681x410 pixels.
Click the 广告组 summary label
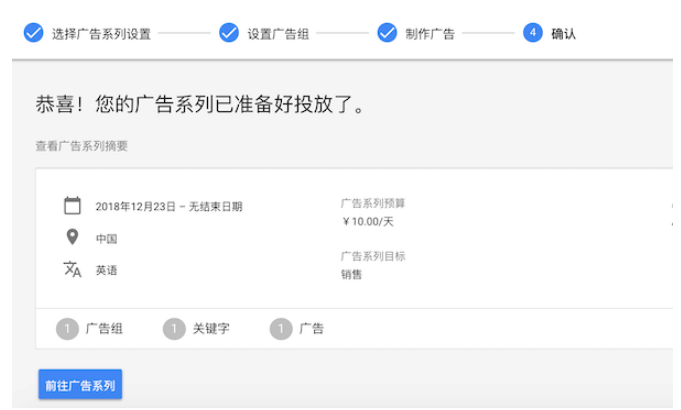(104, 328)
